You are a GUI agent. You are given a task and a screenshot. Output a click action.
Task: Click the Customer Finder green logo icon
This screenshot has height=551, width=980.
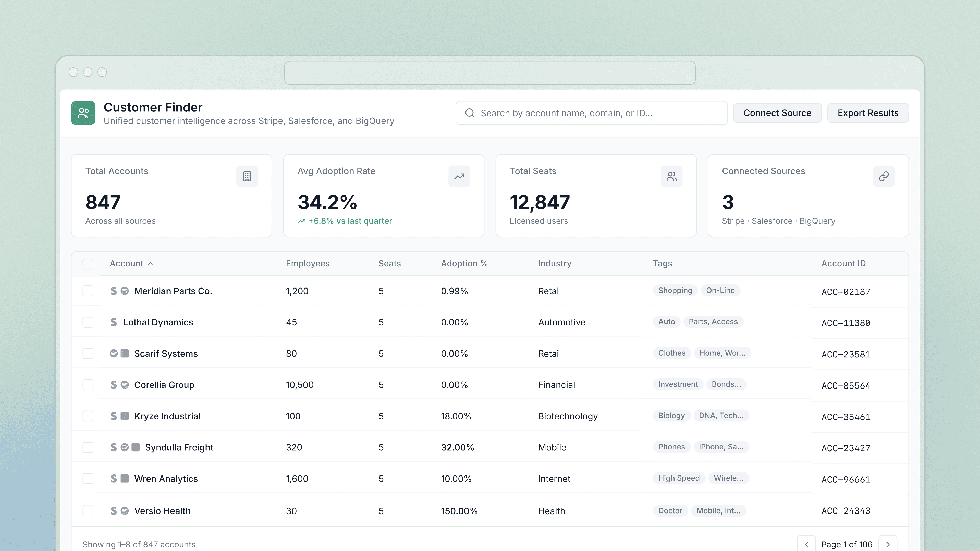[83, 113]
